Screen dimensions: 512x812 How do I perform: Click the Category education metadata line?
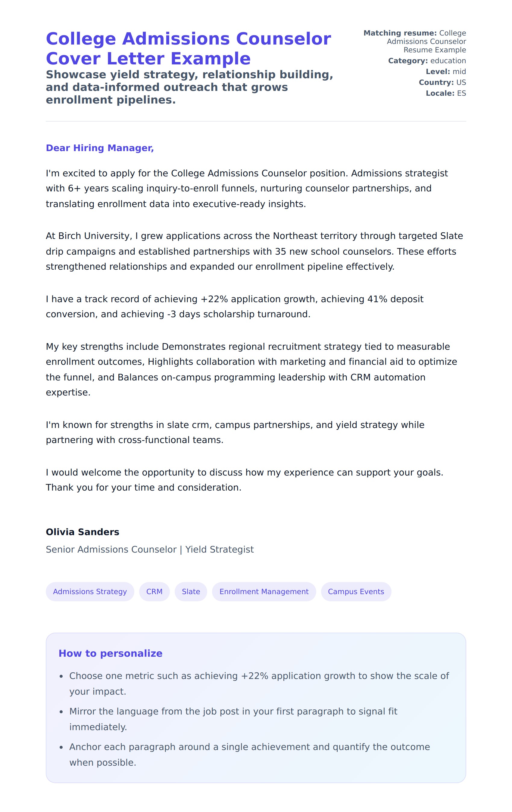426,61
